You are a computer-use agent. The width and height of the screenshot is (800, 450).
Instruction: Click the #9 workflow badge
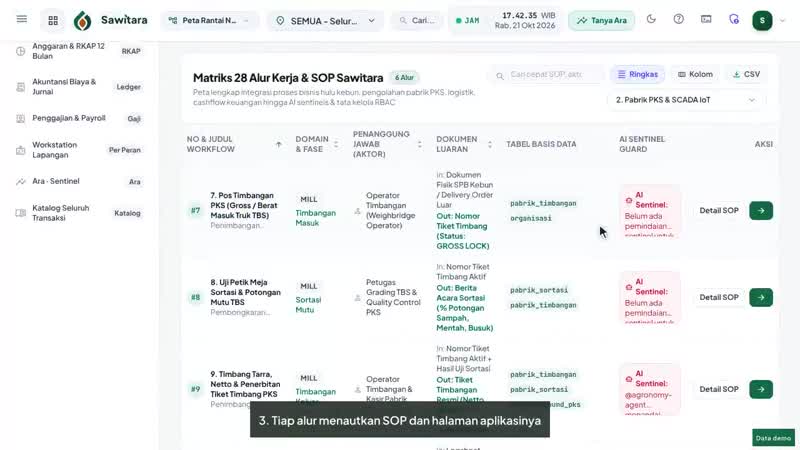coord(195,389)
